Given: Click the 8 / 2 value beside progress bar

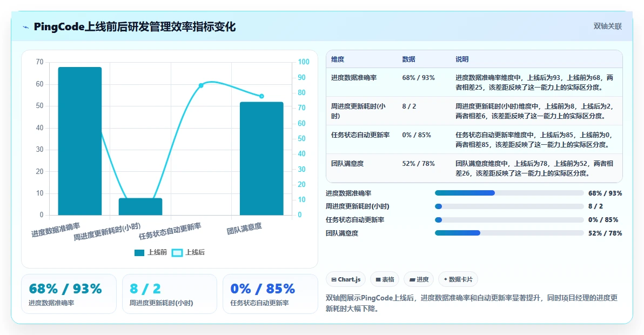Looking at the screenshot, I should pyautogui.click(x=595, y=206).
